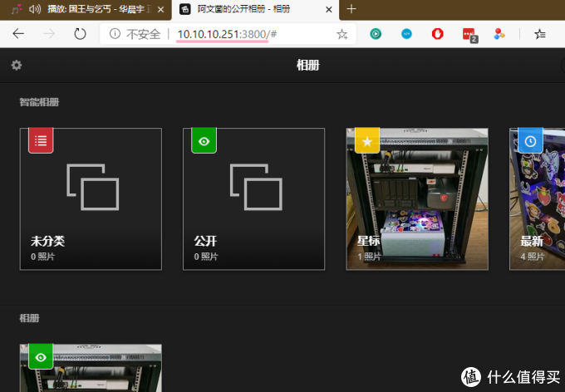Click the green eye badge on the bottom album
This screenshot has width=565, height=392.
pos(41,356)
